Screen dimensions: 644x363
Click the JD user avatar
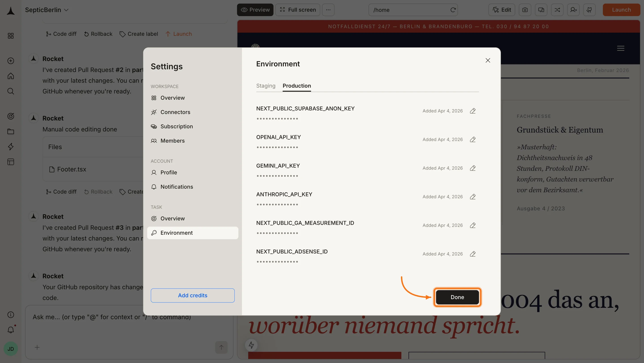(x=11, y=349)
